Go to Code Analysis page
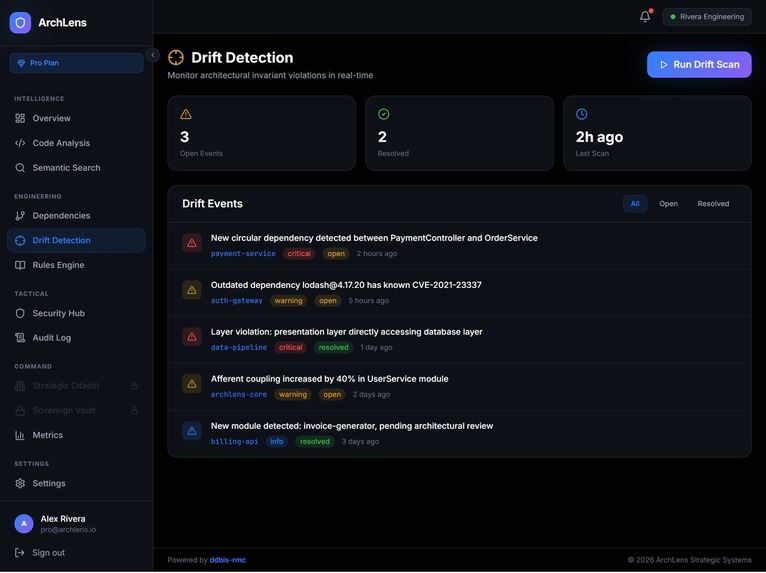766x573 pixels. pyautogui.click(x=76, y=143)
